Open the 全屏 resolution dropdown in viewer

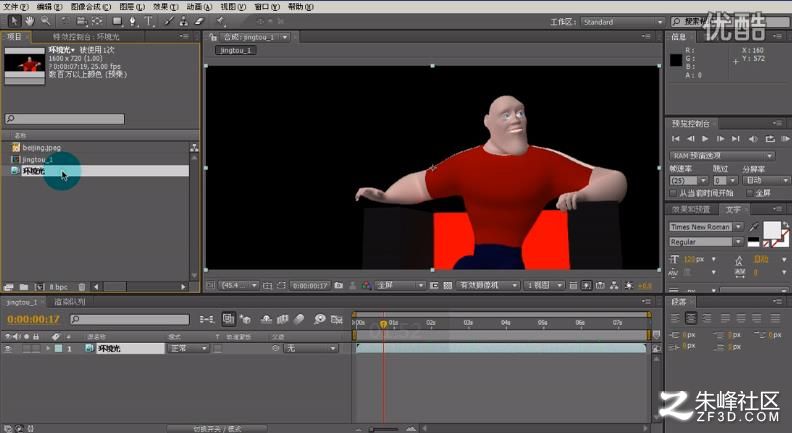tap(400, 285)
